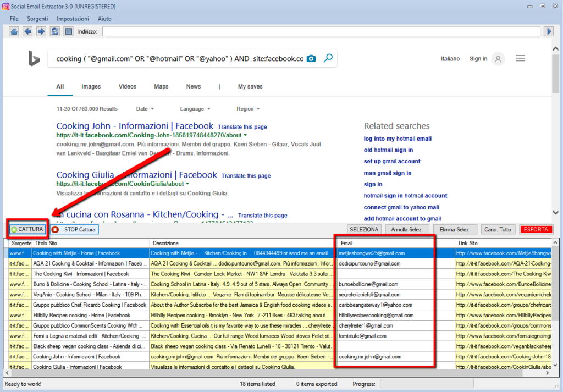Click the browser pane vertical scrollbar down arrow
This screenshot has width=563, height=392.
pos(555,213)
